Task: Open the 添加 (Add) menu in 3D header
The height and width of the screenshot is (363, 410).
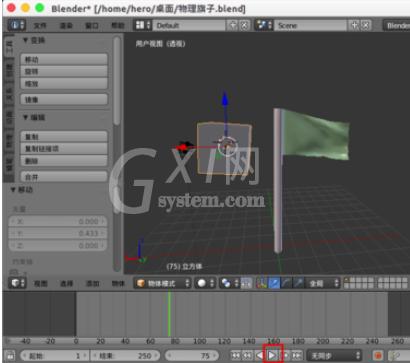Action: [92, 283]
